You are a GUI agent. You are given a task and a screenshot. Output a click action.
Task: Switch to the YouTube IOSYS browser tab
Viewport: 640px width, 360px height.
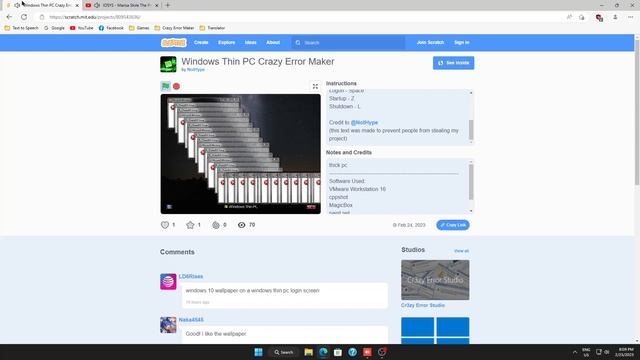pos(121,5)
